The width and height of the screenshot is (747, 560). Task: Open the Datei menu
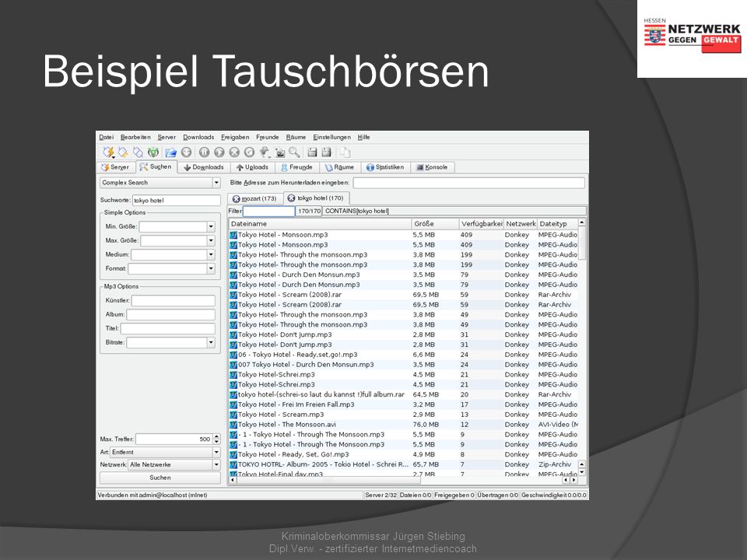click(107, 137)
